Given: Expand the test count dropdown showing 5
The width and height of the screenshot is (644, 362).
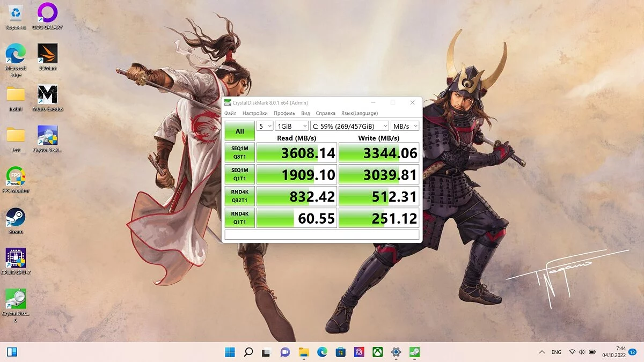Looking at the screenshot, I should [x=265, y=126].
